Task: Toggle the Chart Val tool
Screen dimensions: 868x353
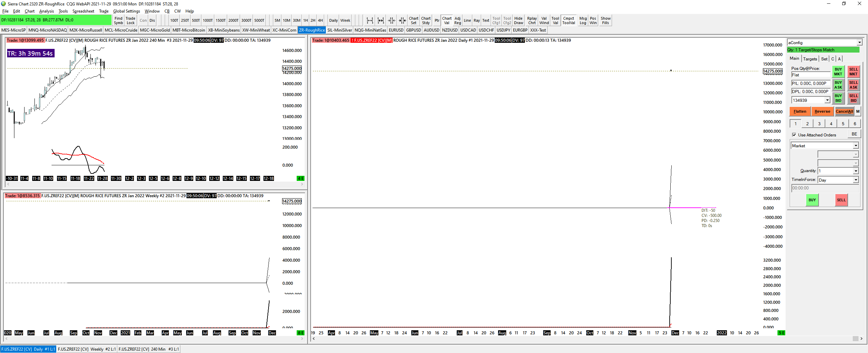Action: (447, 21)
